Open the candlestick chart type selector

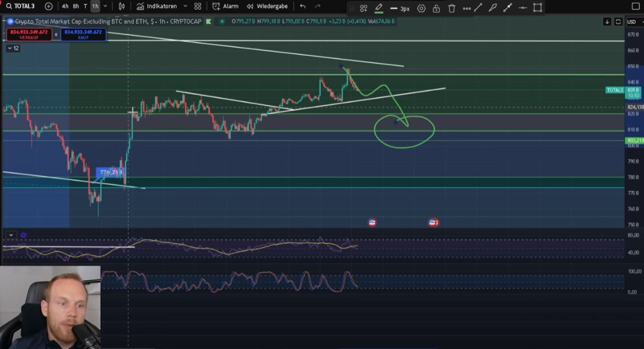[121, 6]
